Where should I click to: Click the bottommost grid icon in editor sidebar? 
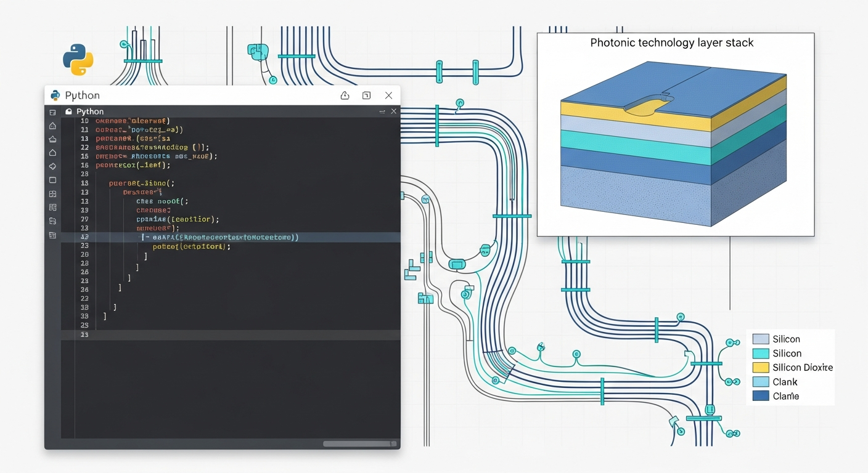click(52, 235)
